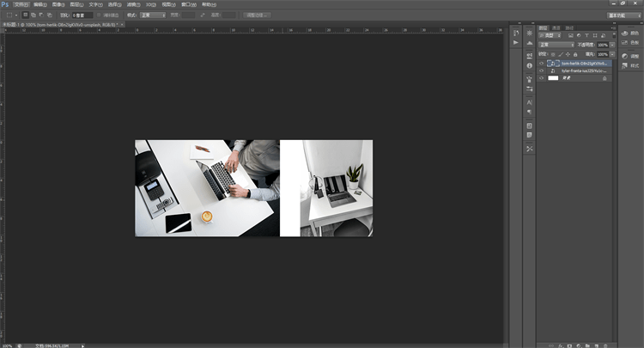This screenshot has width=644, height=348.
Task: Click the delete layer trash icon
Action: point(605,344)
